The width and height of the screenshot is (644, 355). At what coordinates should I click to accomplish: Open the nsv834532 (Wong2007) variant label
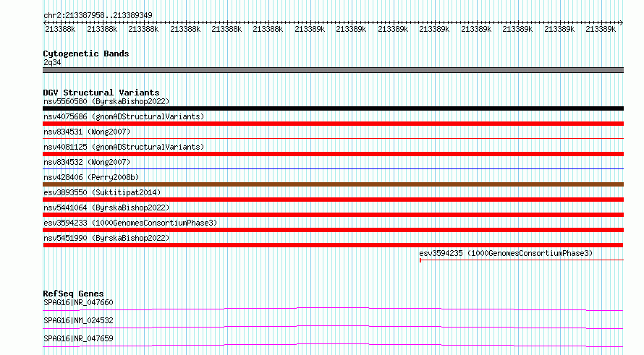pos(87,162)
